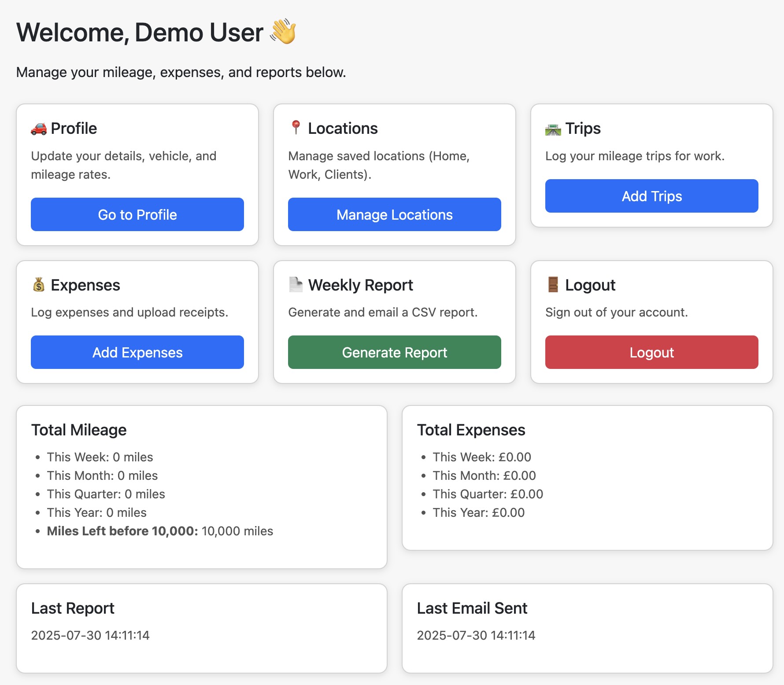Click 'This Quarter: £0.00' entry

pyautogui.click(x=488, y=494)
